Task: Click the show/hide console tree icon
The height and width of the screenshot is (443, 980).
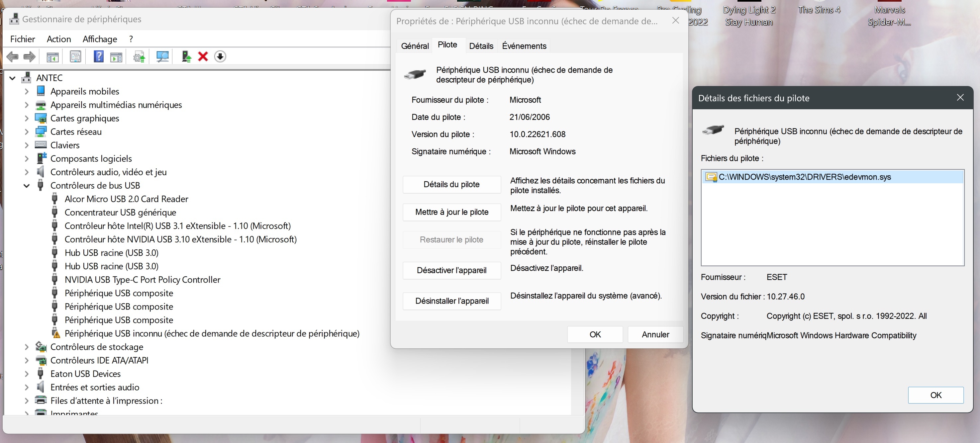Action: point(52,57)
